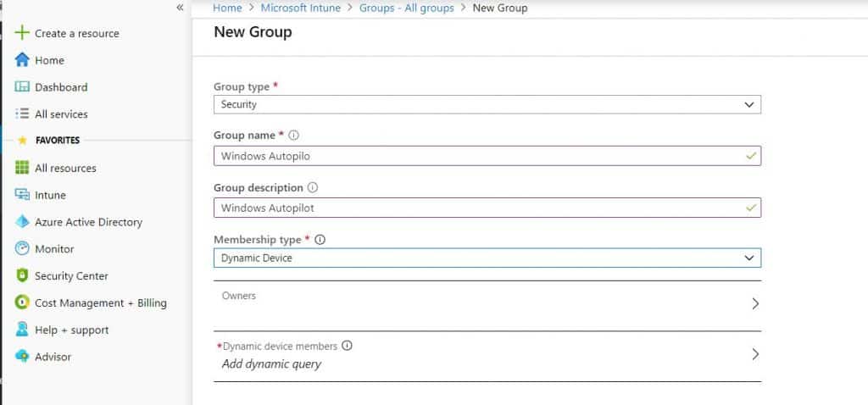The height and width of the screenshot is (405, 868).
Task: Open the Membership type Dynamic Device dropdown
Action: click(x=487, y=258)
